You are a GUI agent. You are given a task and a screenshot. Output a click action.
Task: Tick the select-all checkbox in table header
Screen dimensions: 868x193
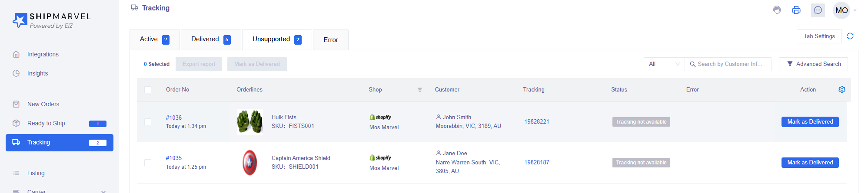click(148, 90)
